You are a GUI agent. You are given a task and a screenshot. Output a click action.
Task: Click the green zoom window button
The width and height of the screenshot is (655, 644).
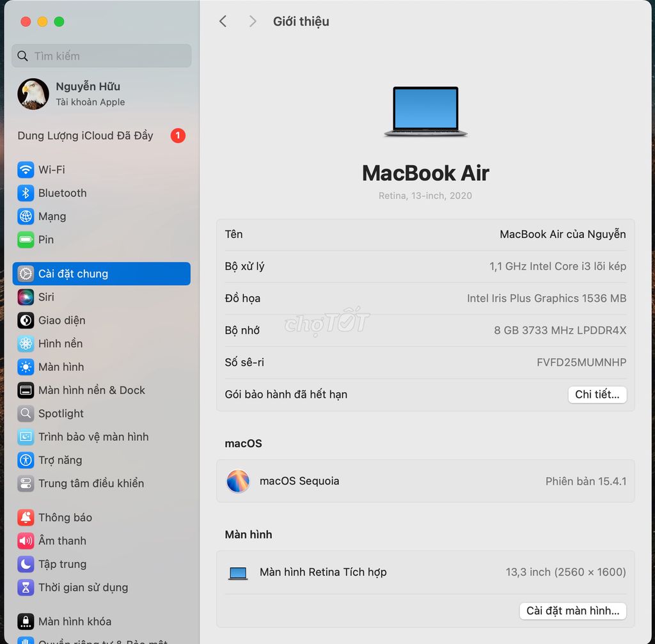click(59, 22)
